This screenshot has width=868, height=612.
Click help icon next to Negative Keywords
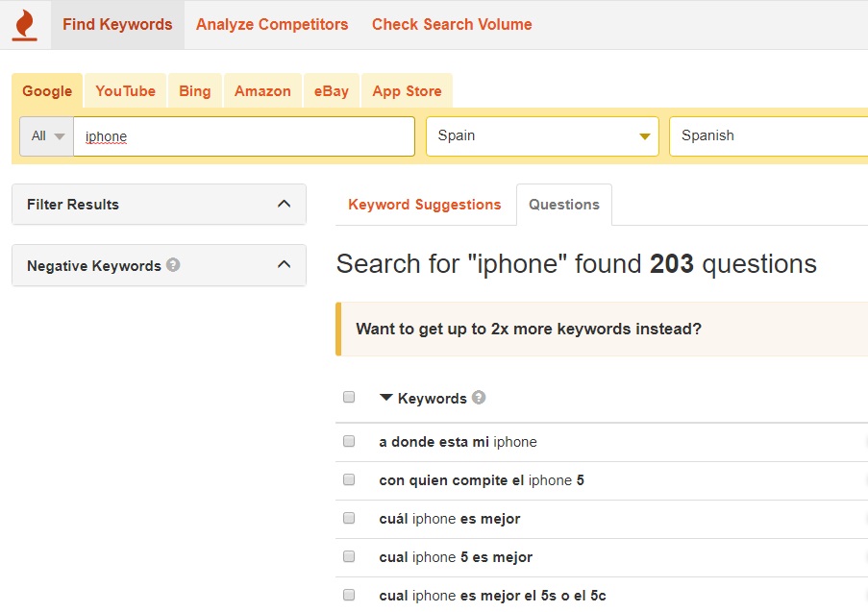[173, 265]
